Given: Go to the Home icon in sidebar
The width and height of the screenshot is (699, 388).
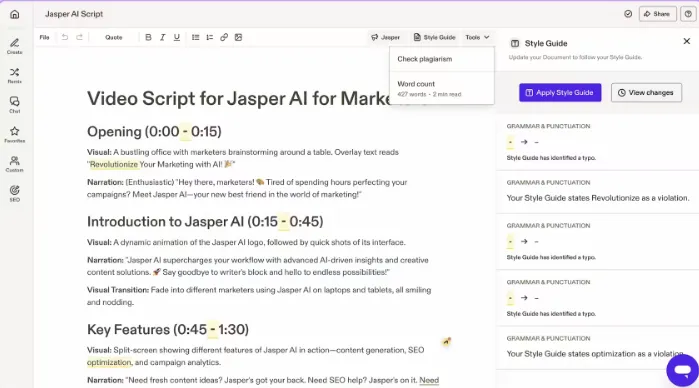Looking at the screenshot, I should pos(15,14).
